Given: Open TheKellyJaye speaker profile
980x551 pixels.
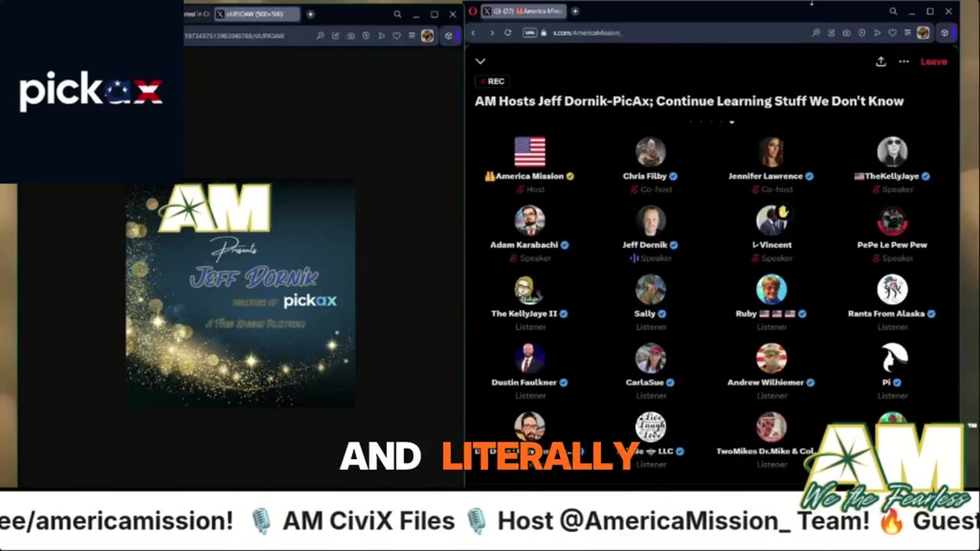Looking at the screenshot, I should point(892,152).
